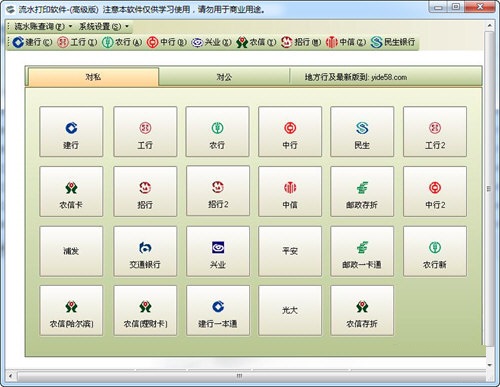This screenshot has width=500, height=387.
Task: Choose the 邮政一卡通 tile
Action: pyautogui.click(x=362, y=251)
